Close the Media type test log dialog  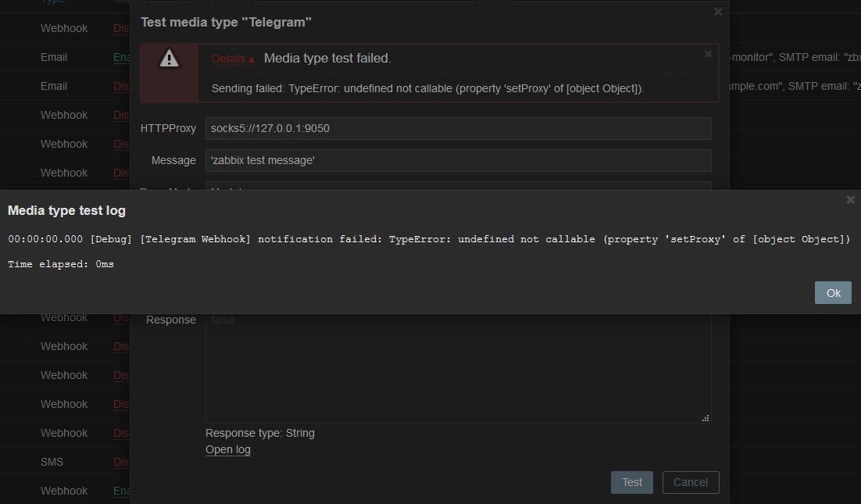click(x=850, y=200)
